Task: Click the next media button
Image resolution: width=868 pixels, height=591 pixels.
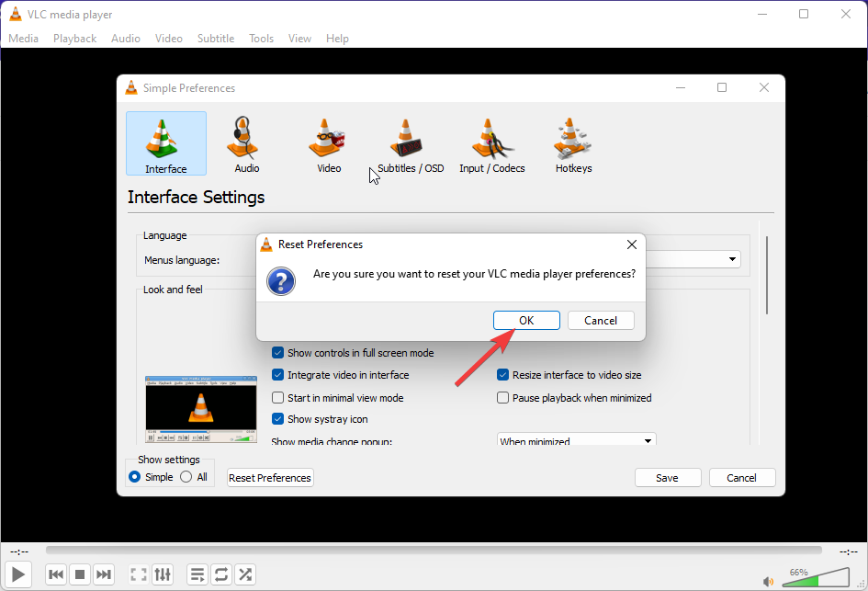Action: (x=104, y=574)
